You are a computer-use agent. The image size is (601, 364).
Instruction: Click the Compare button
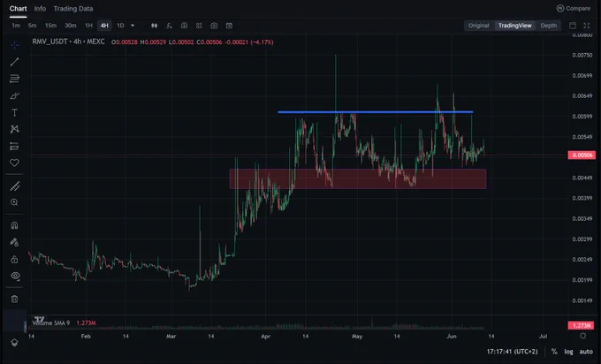pos(574,9)
